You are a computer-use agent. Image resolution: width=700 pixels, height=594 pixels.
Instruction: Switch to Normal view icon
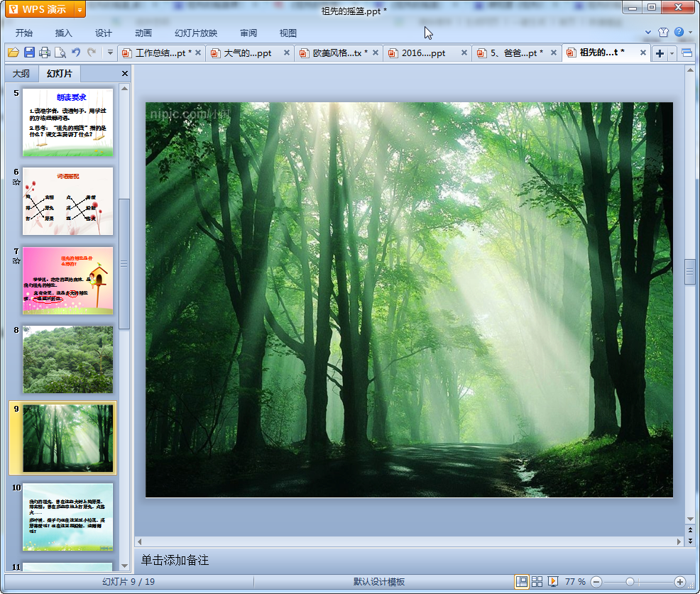(521, 581)
